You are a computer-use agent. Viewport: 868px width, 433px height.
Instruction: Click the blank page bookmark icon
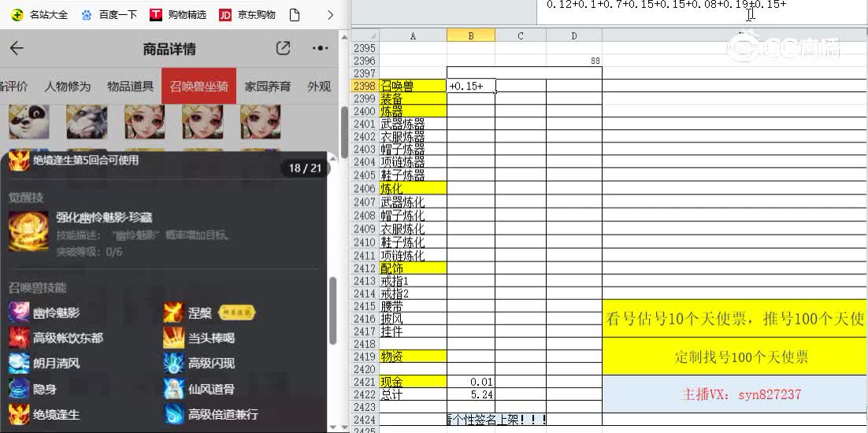pos(295,15)
